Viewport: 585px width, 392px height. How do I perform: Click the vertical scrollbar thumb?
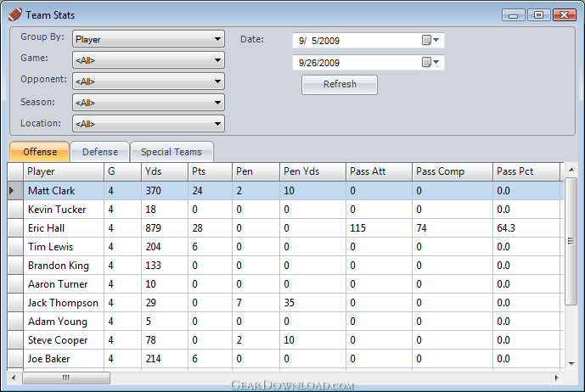pos(571,241)
